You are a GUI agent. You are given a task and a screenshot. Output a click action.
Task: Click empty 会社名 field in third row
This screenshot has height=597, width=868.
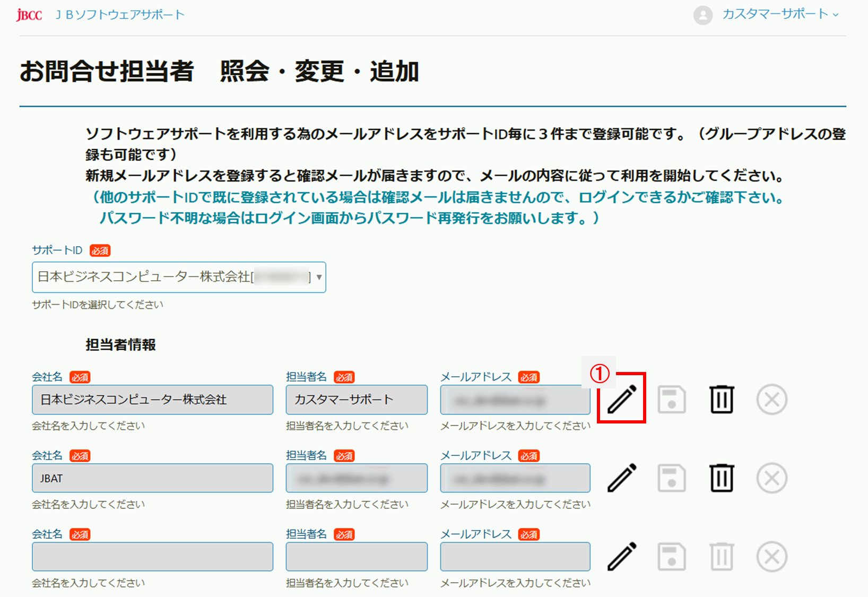153,557
